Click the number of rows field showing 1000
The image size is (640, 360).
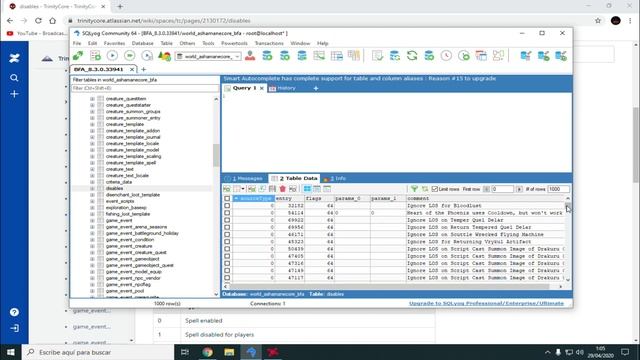tap(558, 189)
